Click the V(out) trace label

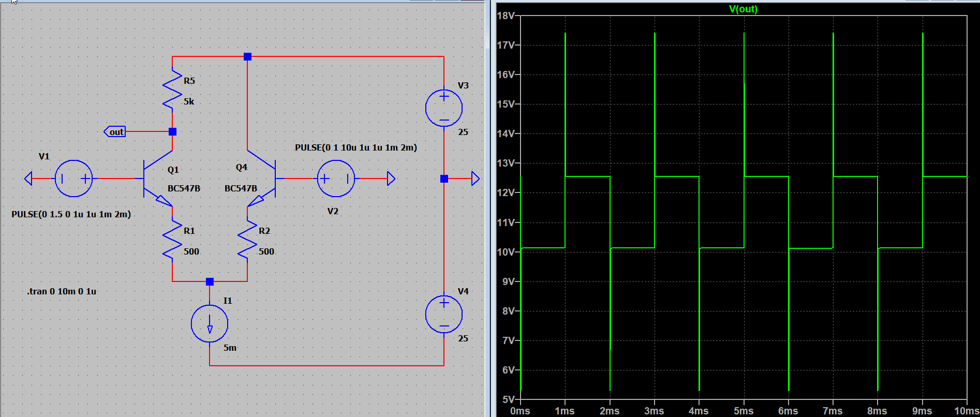(x=743, y=9)
